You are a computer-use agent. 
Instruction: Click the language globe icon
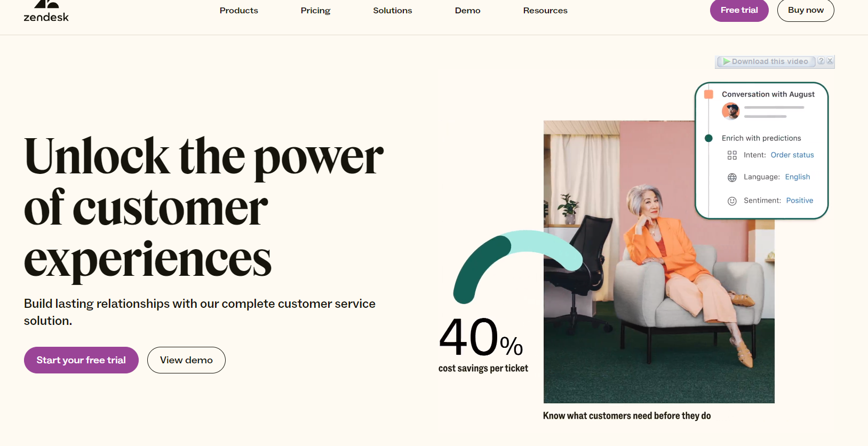point(732,178)
